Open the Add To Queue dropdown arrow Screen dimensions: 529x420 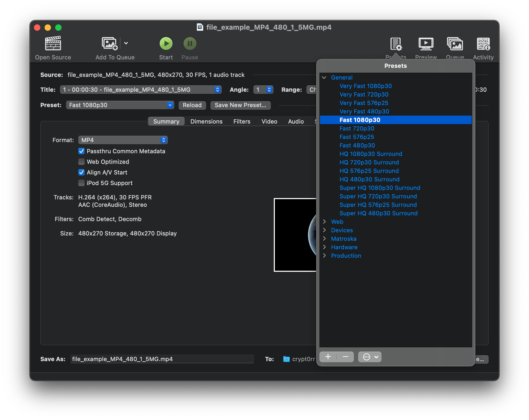coord(126,43)
